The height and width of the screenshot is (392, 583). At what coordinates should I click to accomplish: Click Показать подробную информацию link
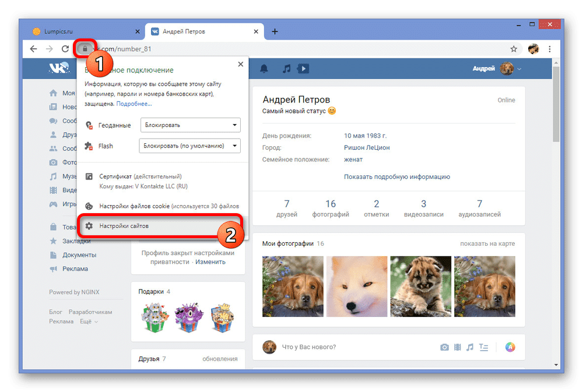(x=396, y=176)
